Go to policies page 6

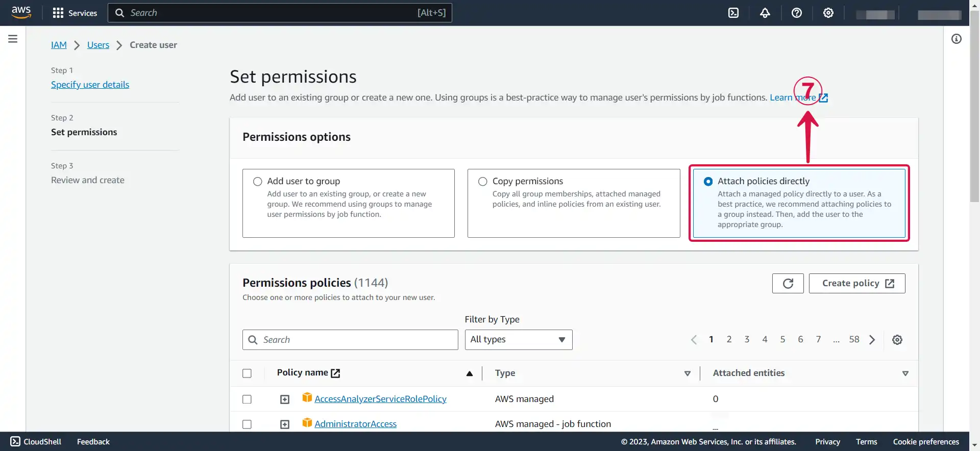pos(800,339)
